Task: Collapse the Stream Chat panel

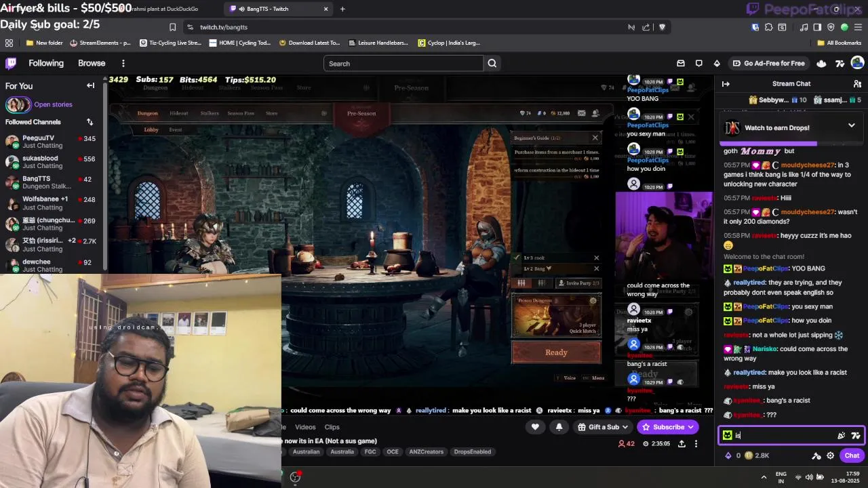Action: (726, 84)
